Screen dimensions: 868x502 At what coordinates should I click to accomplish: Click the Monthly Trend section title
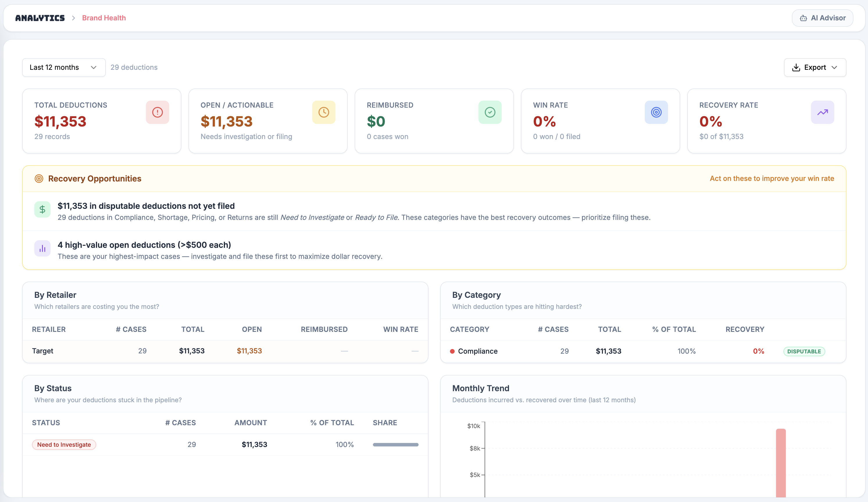[x=481, y=388]
